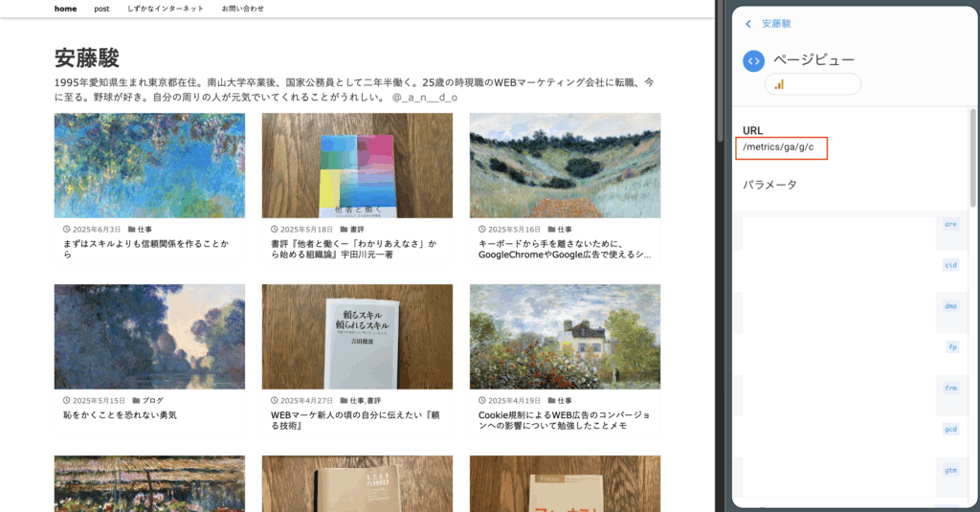Open the garden house painting thumbnail
Image resolution: width=980 pixels, height=512 pixels.
click(x=565, y=337)
